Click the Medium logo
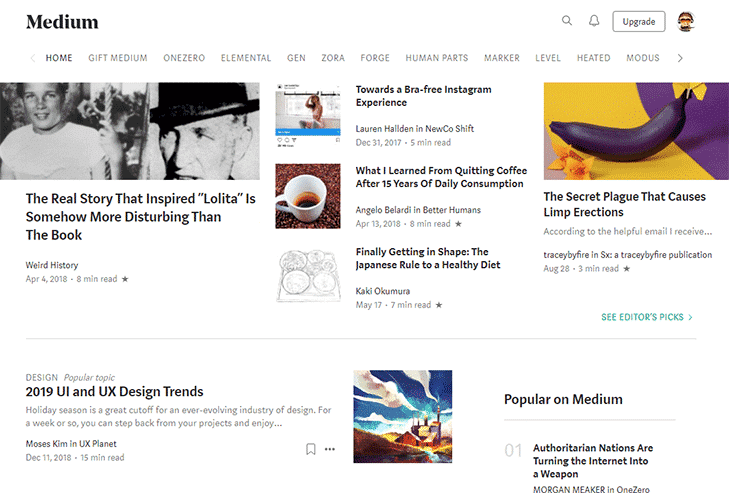Viewport: 729px width, 493px height. tap(62, 22)
